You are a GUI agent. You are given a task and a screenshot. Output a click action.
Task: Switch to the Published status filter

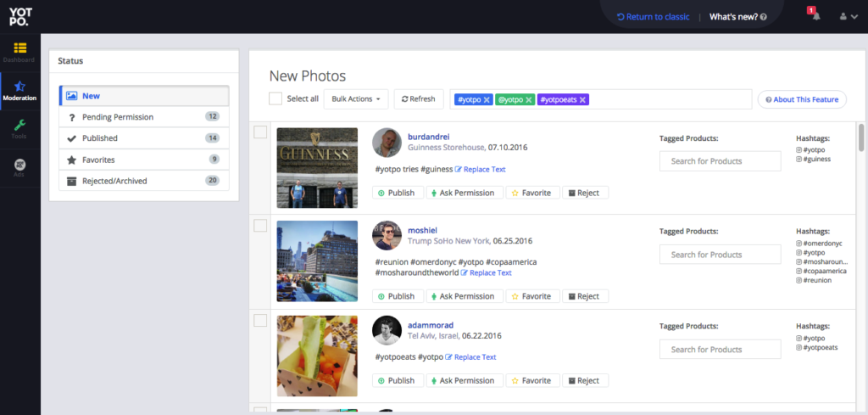(143, 137)
